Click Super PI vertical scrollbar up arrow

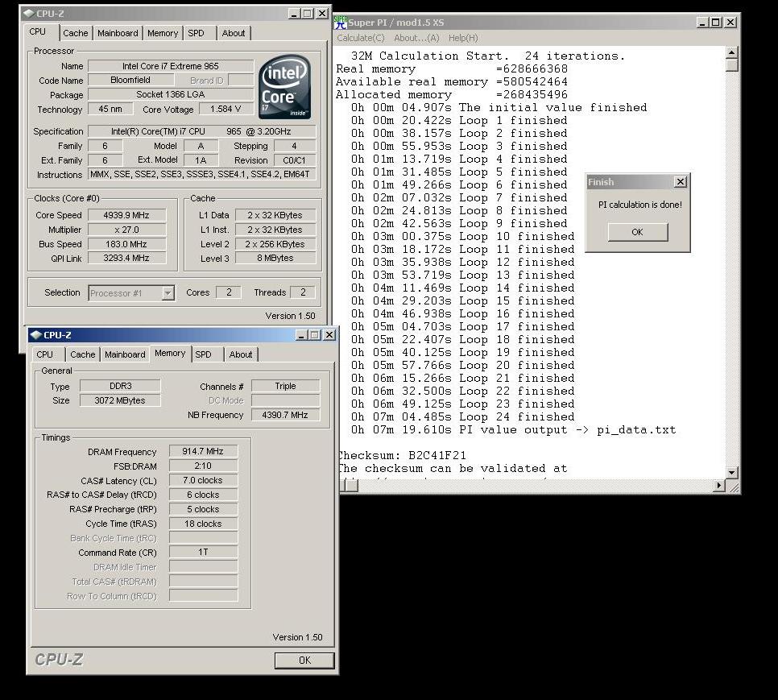(732, 52)
